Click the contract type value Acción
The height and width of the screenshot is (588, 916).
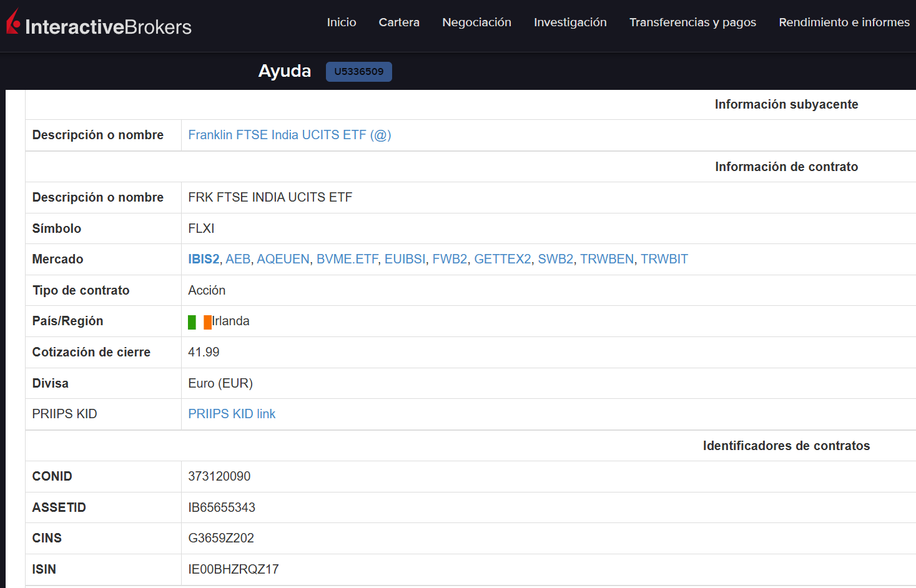207,290
